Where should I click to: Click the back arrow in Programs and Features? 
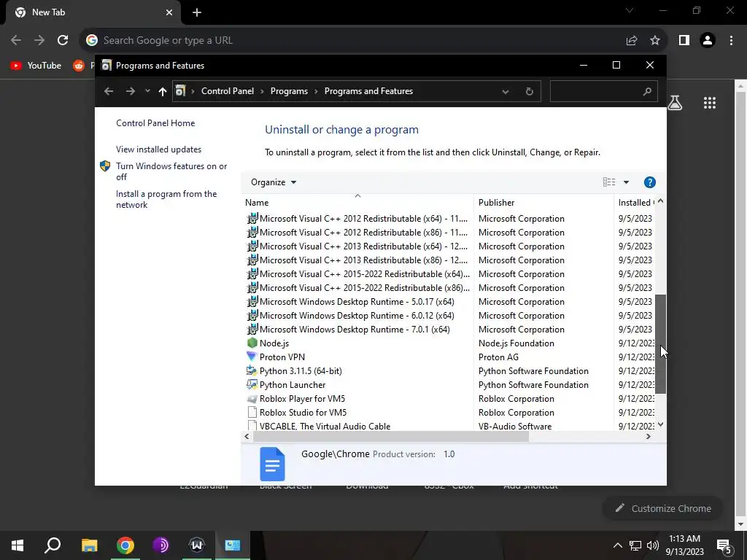[x=109, y=91]
